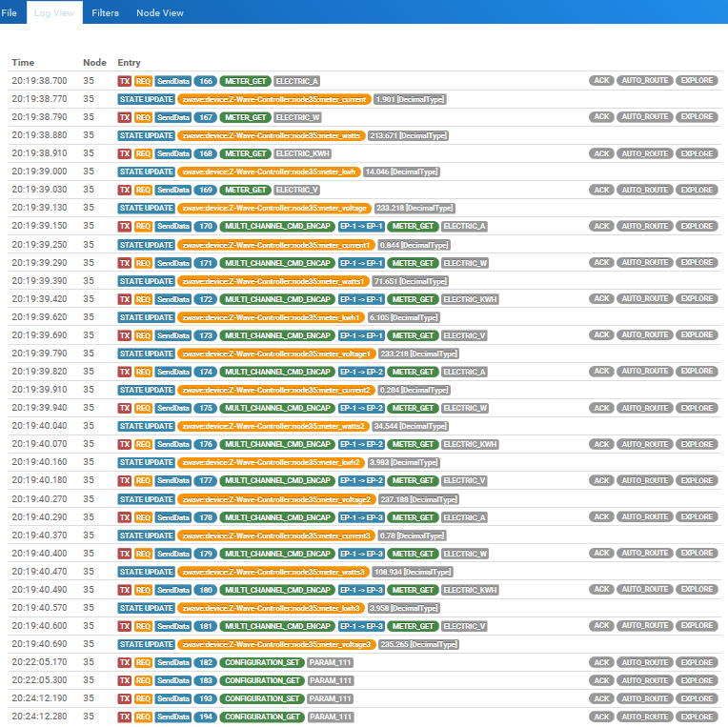728x727 pixels.
Task: Click the PARAM_111 badge in row 183
Action: tap(331, 681)
